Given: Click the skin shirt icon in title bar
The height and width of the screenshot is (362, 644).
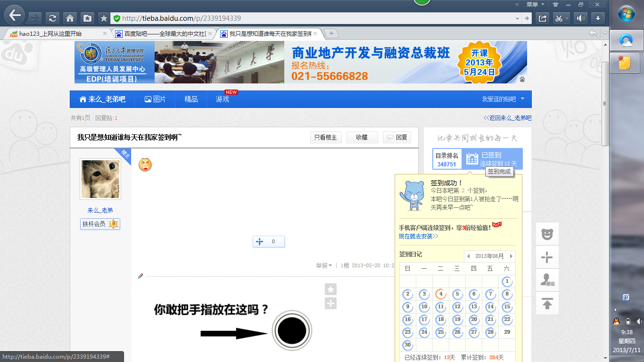Looking at the screenshot, I should click(x=555, y=4).
